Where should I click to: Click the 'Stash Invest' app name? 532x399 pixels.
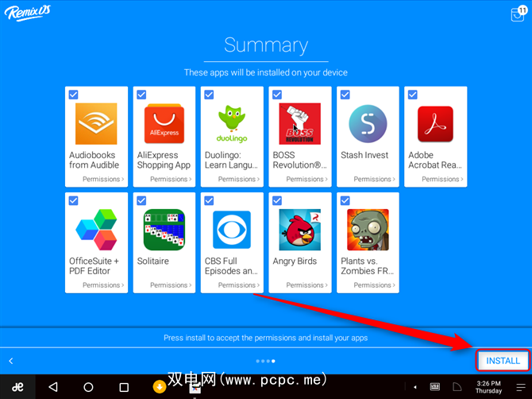pos(364,155)
